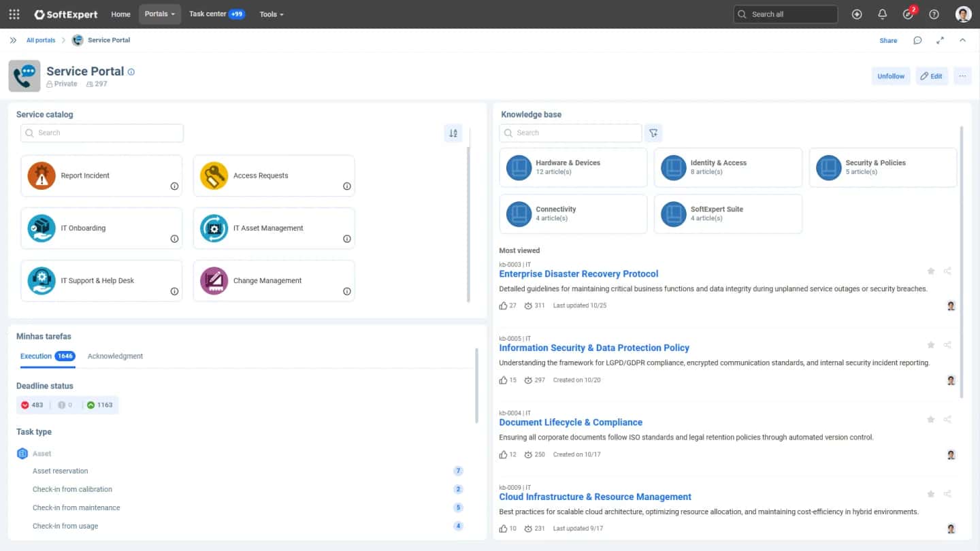The height and width of the screenshot is (551, 980).
Task: Click info icon on Change Management card
Action: point(347,291)
